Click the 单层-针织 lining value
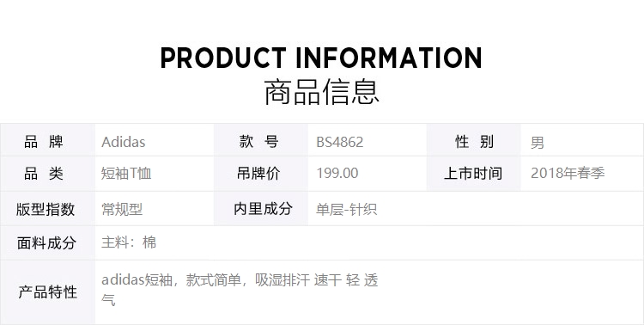Screen dimensions: 644x325 coord(346,210)
